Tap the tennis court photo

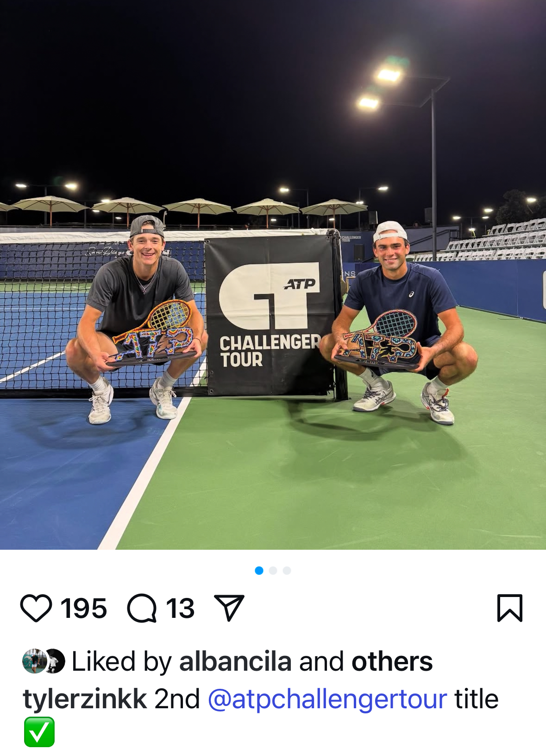[x=273, y=275]
